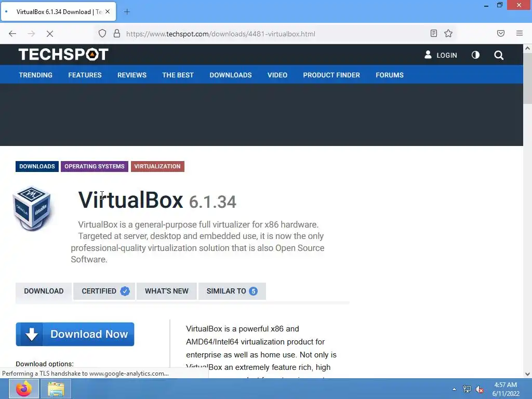Select the SIMILAR TO tab

232,291
